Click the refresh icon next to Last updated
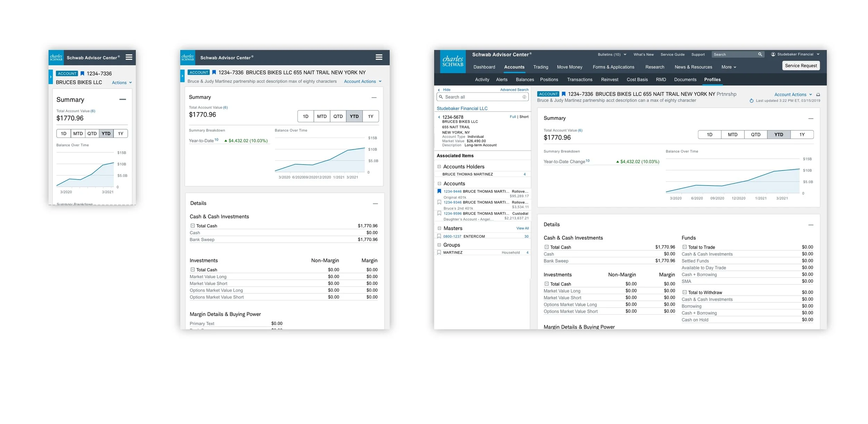 click(x=751, y=101)
